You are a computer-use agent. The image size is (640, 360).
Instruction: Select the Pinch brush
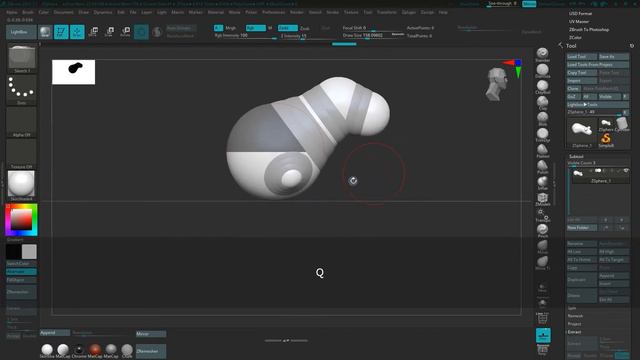(x=542, y=230)
